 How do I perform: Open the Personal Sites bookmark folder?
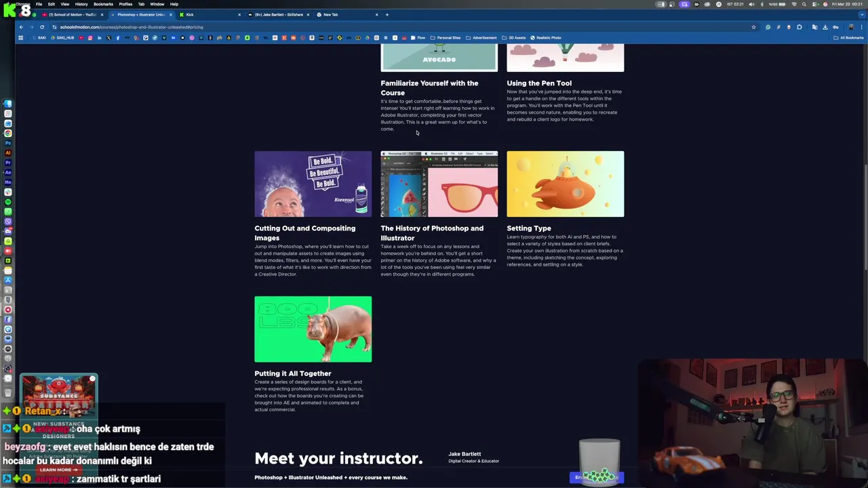coord(445,37)
